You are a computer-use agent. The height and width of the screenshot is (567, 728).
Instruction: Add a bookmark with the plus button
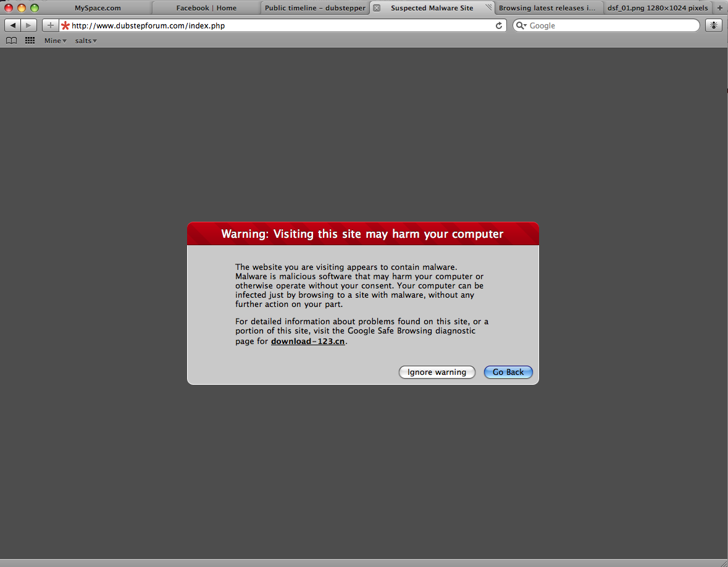[50, 25]
